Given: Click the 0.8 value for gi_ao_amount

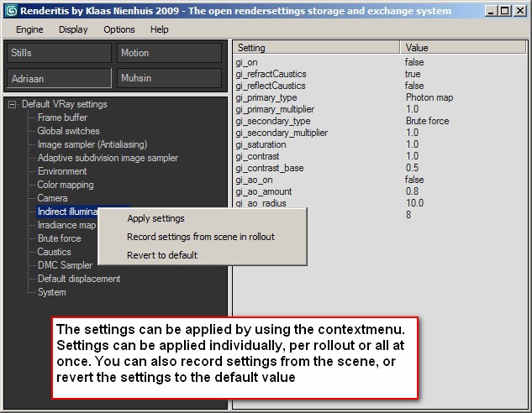Looking at the screenshot, I should (412, 191).
